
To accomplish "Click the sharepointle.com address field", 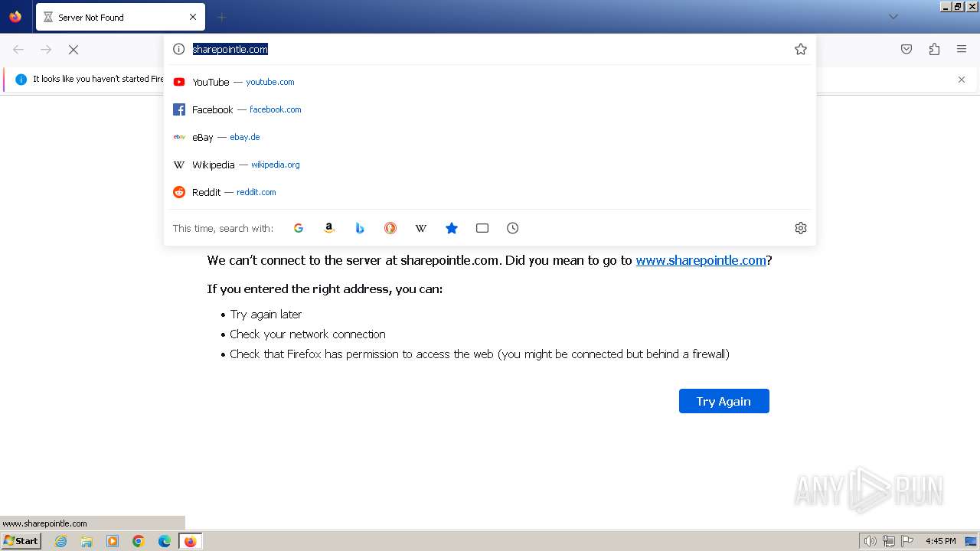I will click(490, 49).
